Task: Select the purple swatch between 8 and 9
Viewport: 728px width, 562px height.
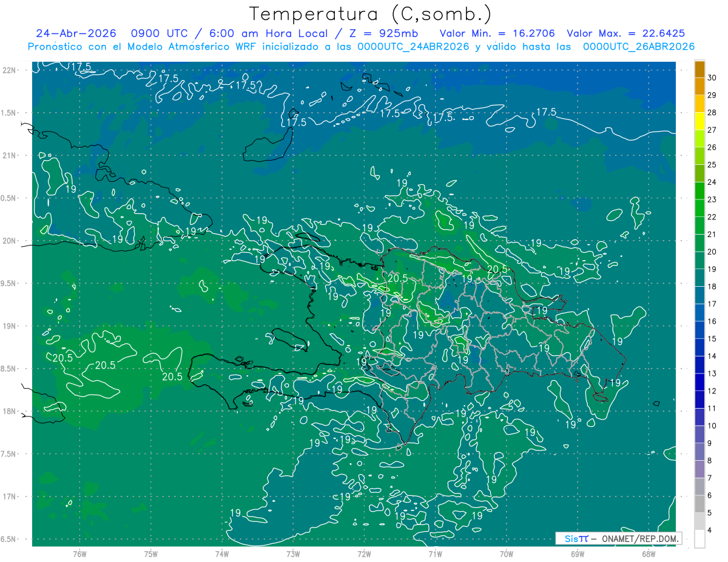Action: [x=699, y=452]
